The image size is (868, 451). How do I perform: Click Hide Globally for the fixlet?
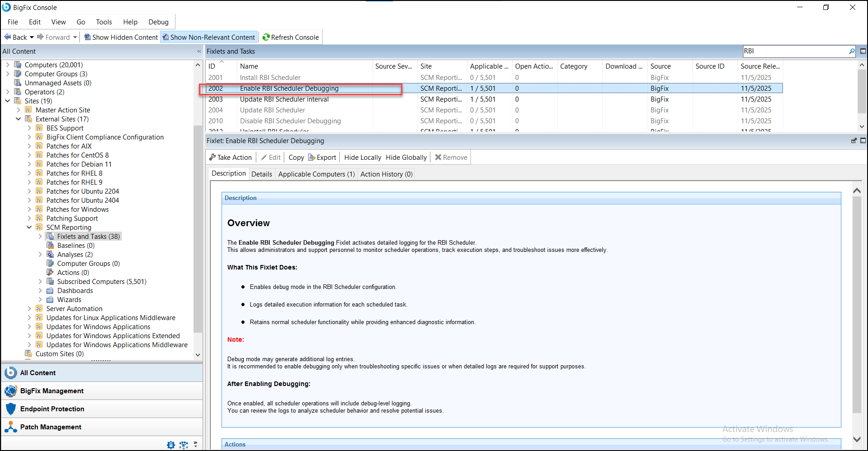[406, 157]
